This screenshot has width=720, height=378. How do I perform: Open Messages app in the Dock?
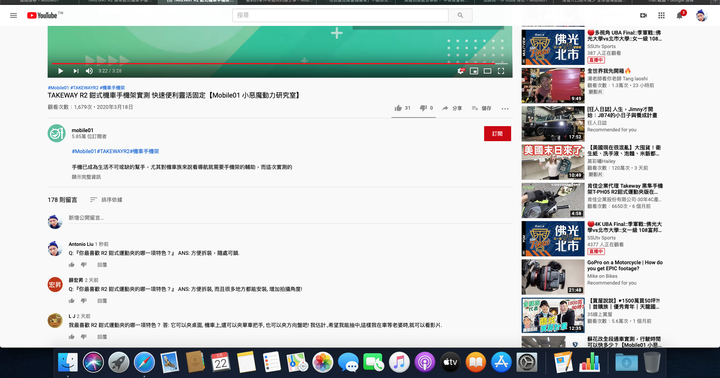point(349,362)
